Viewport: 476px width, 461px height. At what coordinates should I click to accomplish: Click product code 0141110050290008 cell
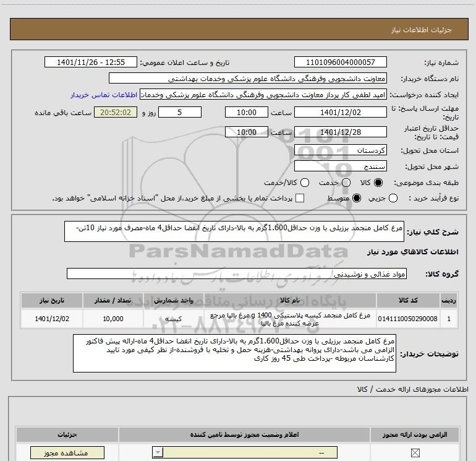[408, 319]
